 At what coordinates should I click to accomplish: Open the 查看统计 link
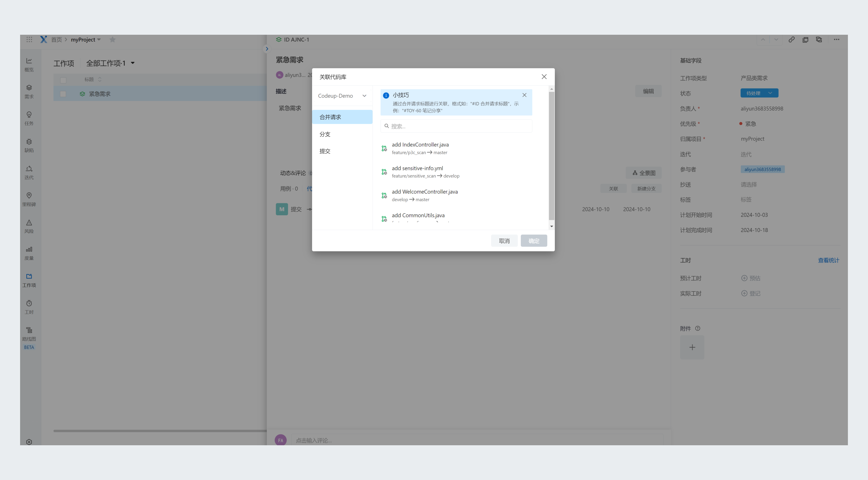point(828,260)
